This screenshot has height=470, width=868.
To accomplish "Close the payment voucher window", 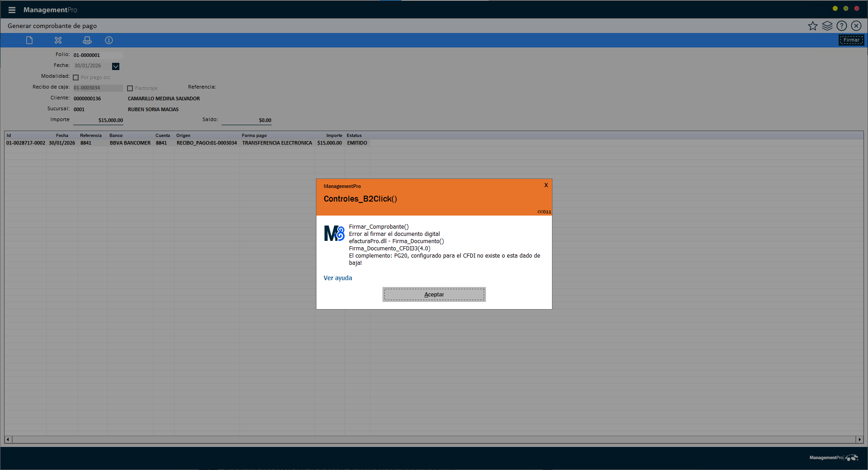I will coord(856,26).
